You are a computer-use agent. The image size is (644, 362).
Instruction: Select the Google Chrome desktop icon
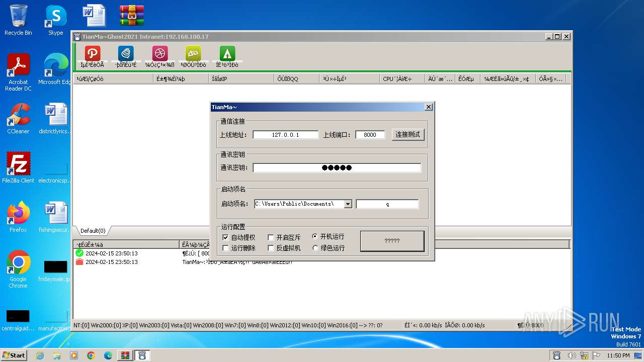tap(18, 269)
